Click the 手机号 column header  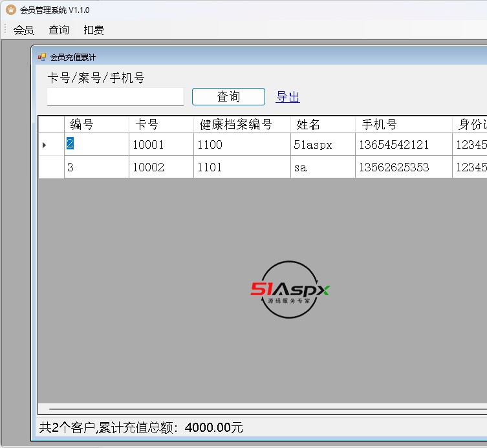pos(404,125)
